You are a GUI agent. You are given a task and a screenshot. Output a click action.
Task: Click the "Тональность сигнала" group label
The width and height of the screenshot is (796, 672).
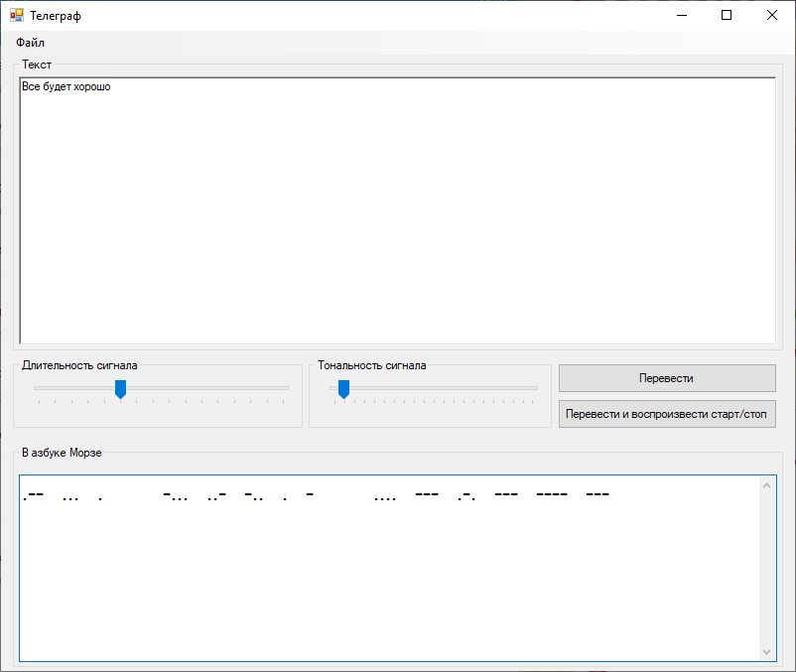coord(372,365)
